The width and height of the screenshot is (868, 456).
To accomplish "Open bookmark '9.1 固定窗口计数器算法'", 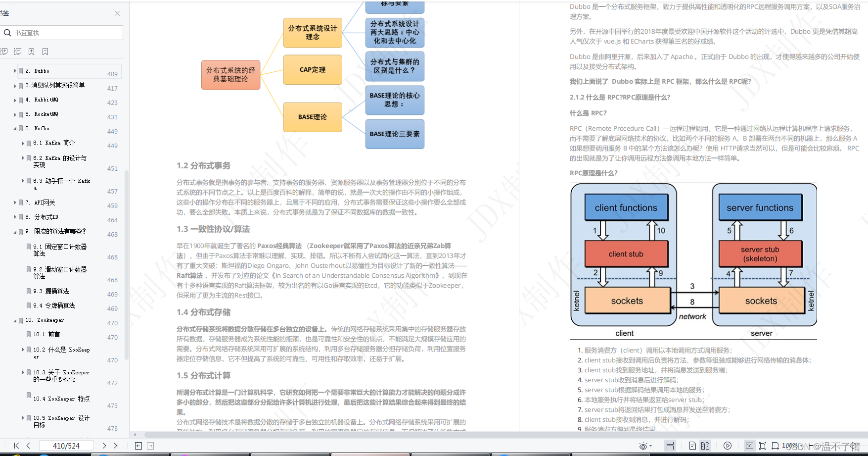I will 60,250.
